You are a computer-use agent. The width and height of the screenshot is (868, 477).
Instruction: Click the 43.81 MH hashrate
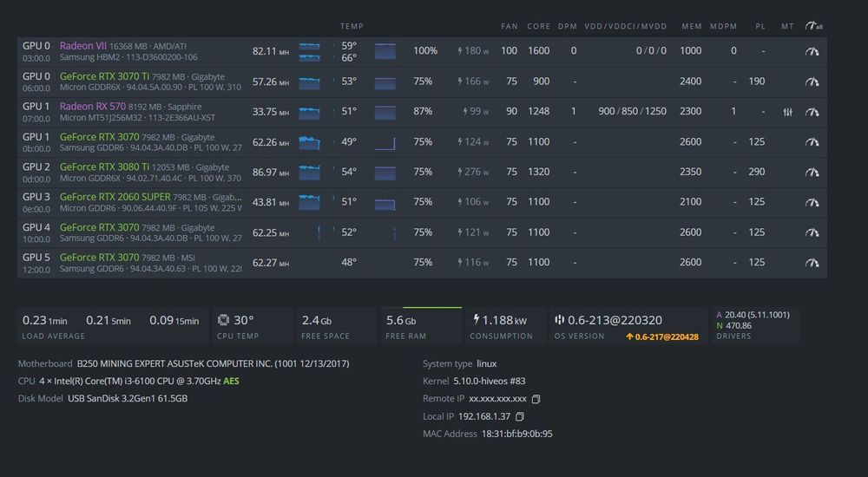[x=271, y=202]
